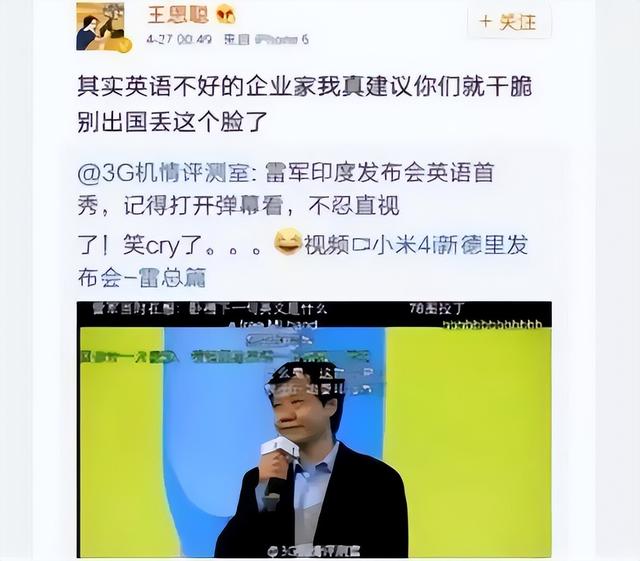The image size is (640, 561).
Task: Open the post timestamp 4-27 00:49
Action: [180, 40]
